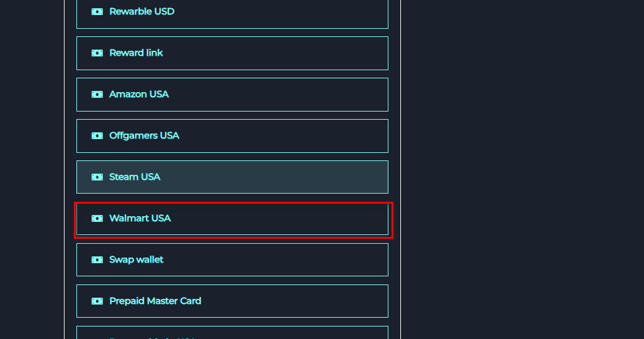
Task: Click the partially visible option below Prepaid Master Card
Action: (232, 333)
